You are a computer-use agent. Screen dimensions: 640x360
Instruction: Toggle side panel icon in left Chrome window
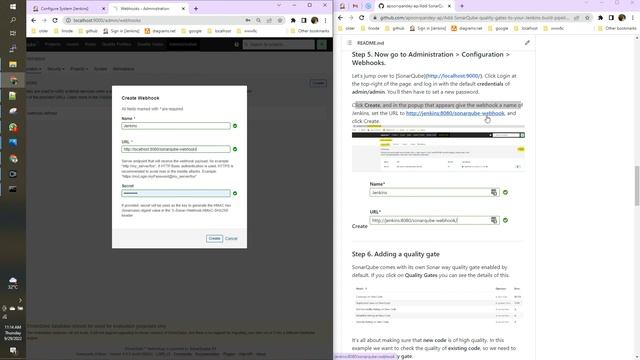304,20
